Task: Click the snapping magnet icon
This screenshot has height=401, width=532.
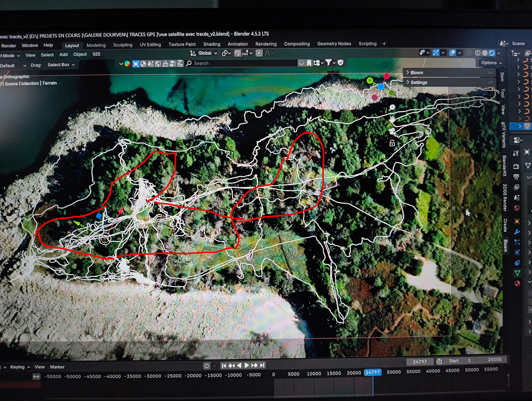Action: 237,53
